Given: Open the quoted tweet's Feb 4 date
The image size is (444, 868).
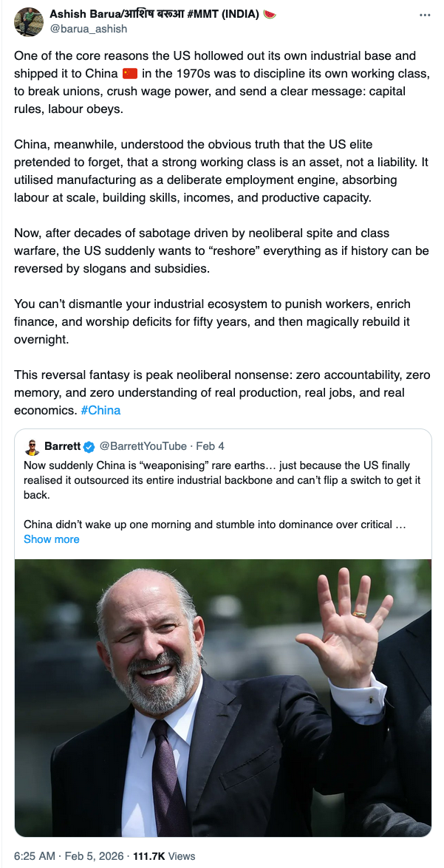Looking at the screenshot, I should coord(211,447).
